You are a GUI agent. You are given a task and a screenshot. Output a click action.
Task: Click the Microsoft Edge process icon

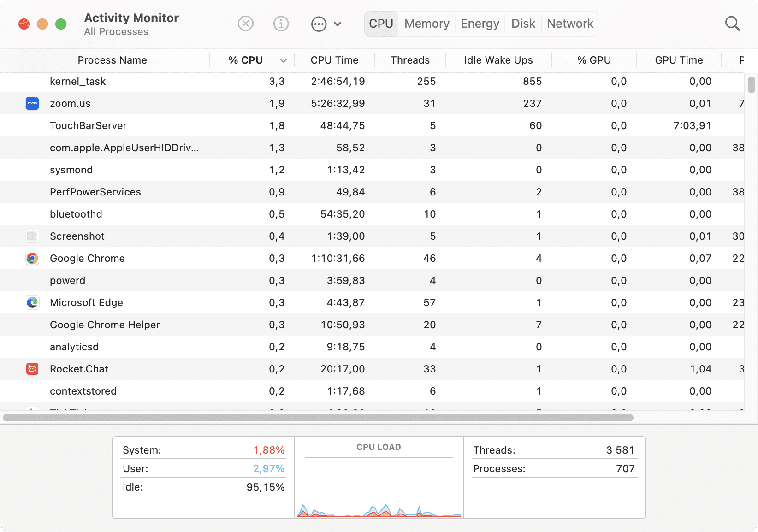coord(32,302)
